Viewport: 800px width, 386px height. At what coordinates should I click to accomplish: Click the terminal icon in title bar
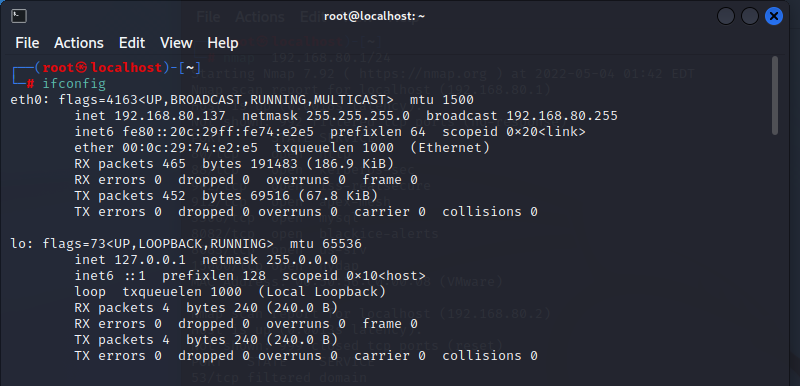(19, 16)
